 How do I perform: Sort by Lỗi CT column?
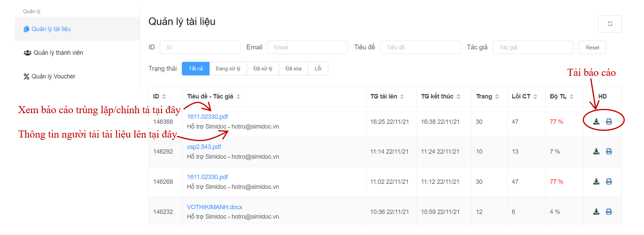[535, 97]
